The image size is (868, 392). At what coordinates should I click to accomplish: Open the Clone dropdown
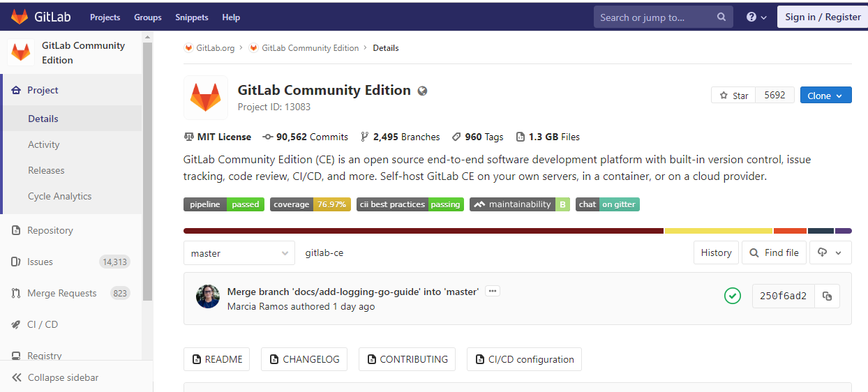825,96
